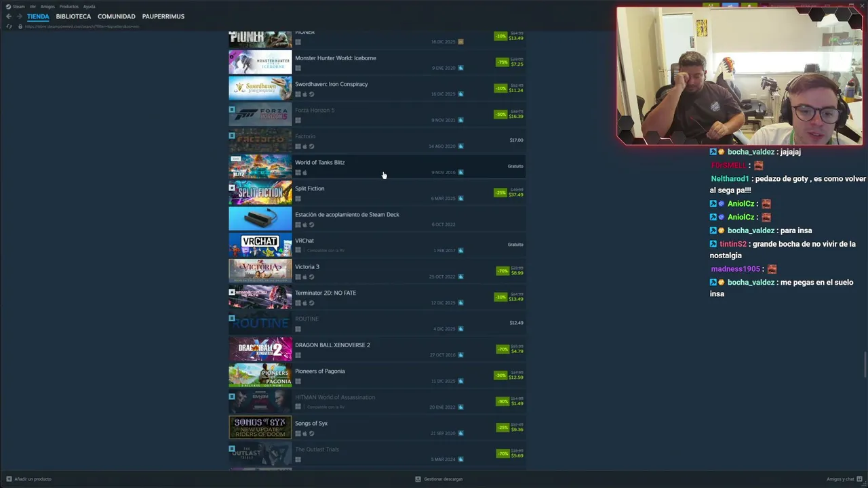Open the DRAGON BALL XENOVERSE 2 thumbnail
This screenshot has height=488, width=868.
point(260,349)
